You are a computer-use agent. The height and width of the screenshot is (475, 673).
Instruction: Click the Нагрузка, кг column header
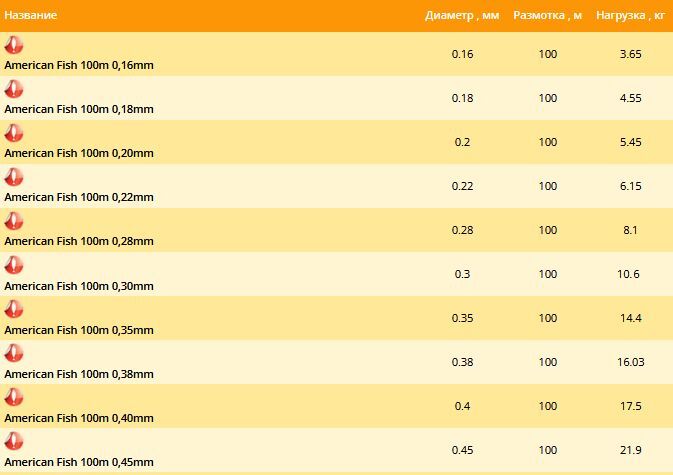[x=631, y=15]
